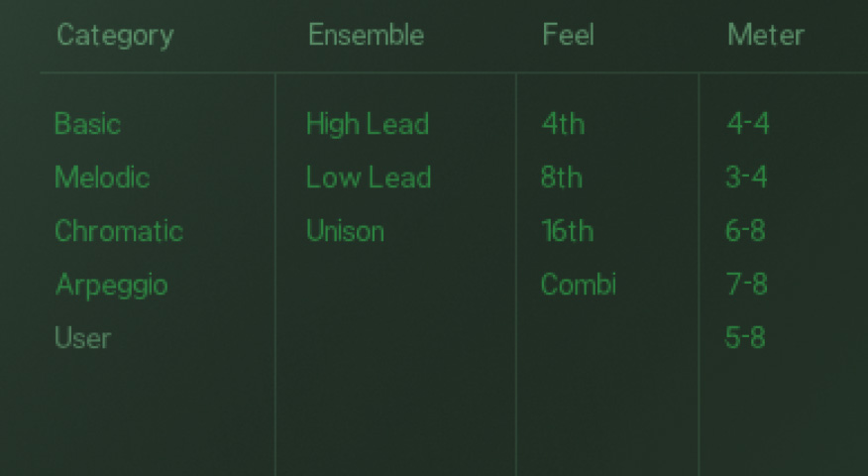
Task: Select the Low Lead ensemble
Action: (368, 178)
